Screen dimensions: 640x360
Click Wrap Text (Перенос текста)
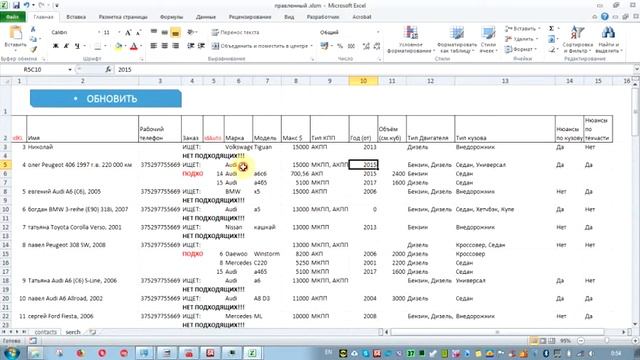click(x=236, y=32)
